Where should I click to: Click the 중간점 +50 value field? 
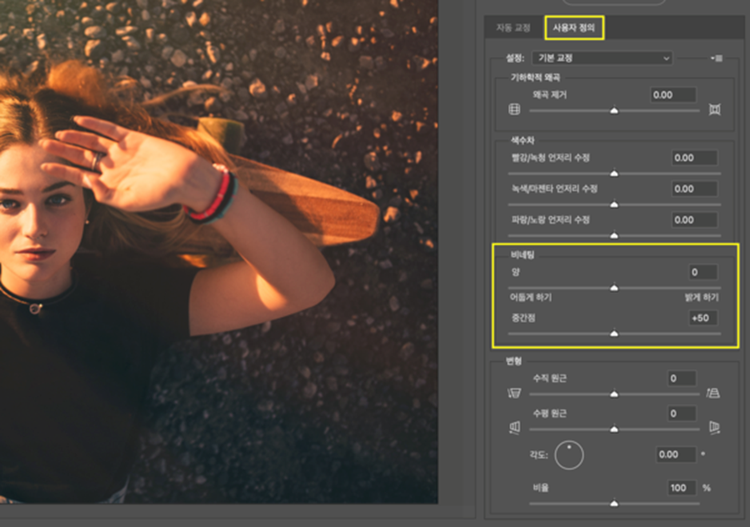(703, 318)
